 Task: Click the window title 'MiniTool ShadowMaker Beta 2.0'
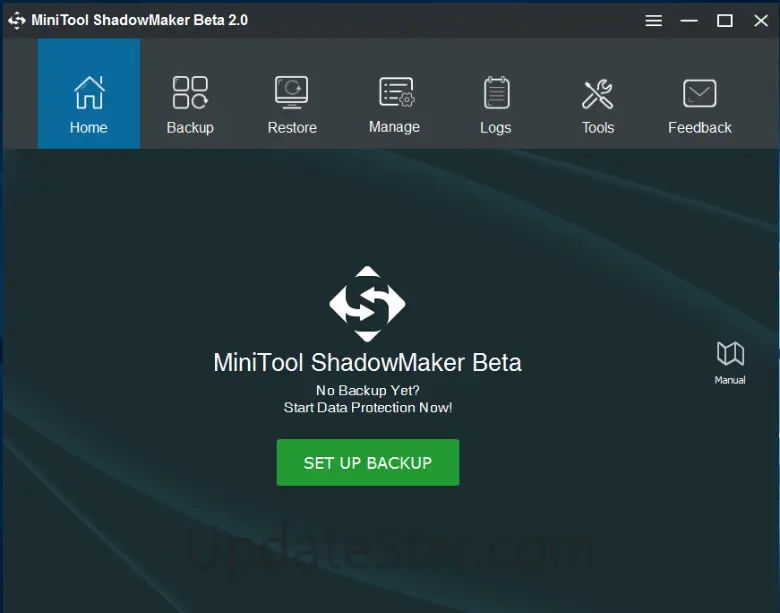(x=139, y=20)
